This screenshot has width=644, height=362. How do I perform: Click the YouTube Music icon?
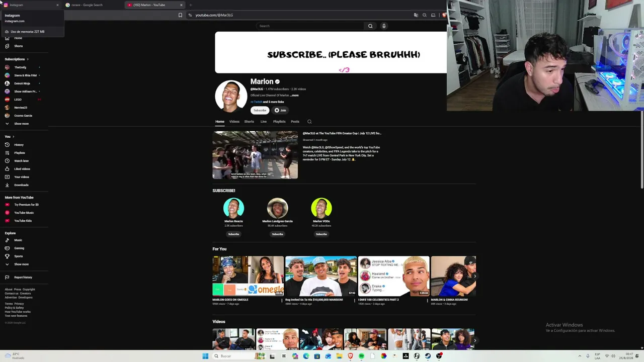tap(7, 213)
